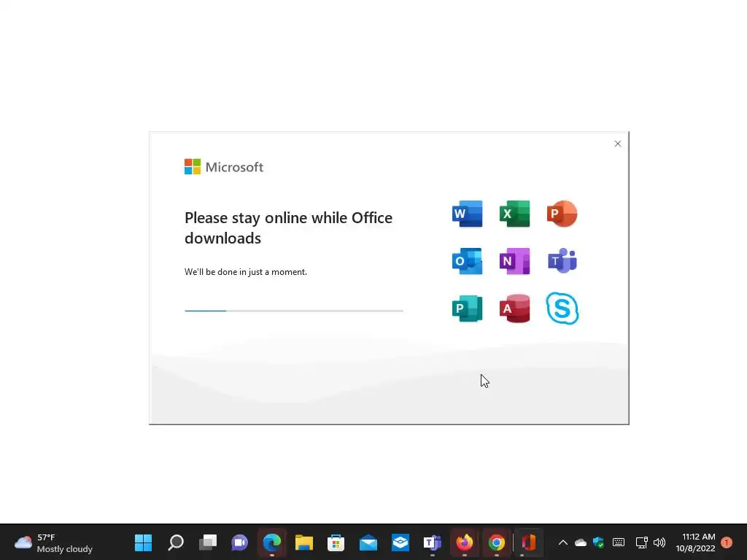The image size is (747, 560).
Task: Open the Mail app from the taskbar
Action: click(x=368, y=542)
